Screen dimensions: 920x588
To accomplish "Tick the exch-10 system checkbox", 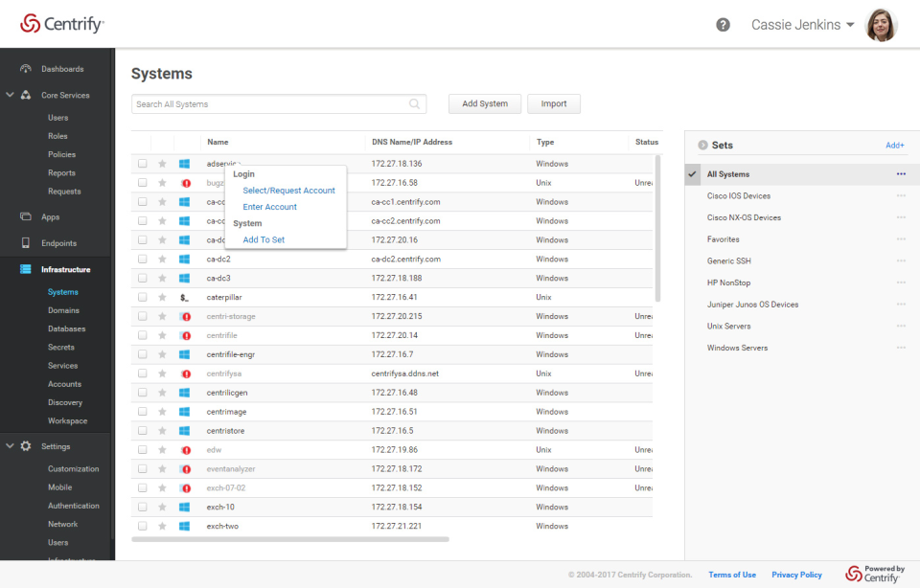I will click(143, 507).
